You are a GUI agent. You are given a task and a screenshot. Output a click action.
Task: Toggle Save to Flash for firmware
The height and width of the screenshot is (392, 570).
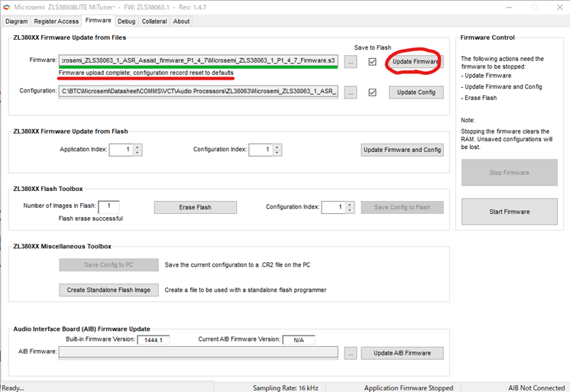coord(373,62)
